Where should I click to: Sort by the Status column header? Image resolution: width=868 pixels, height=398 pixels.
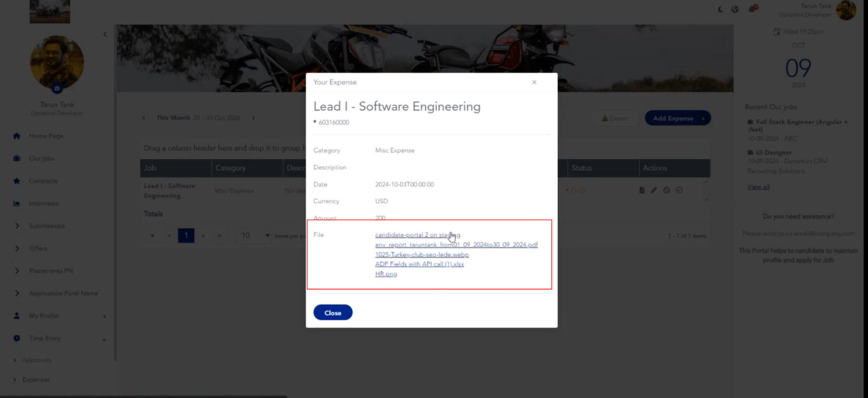pos(603,168)
